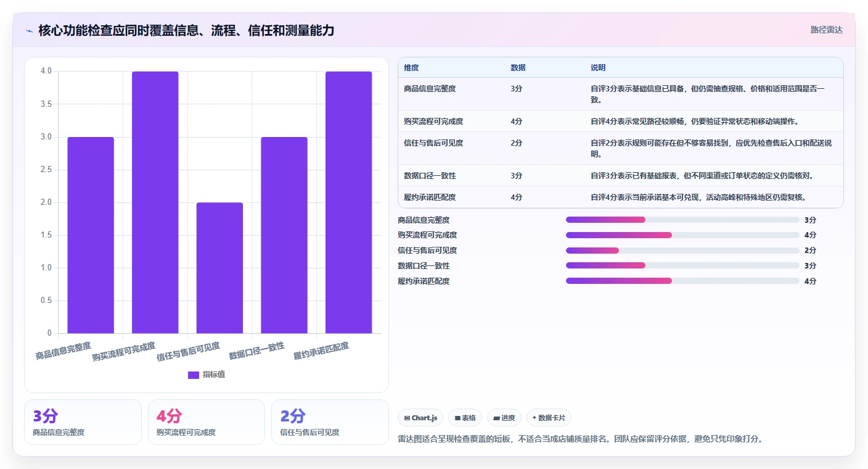Click the 购买流程可完成度 progress bar
This screenshot has width=868, height=469.
coord(682,235)
